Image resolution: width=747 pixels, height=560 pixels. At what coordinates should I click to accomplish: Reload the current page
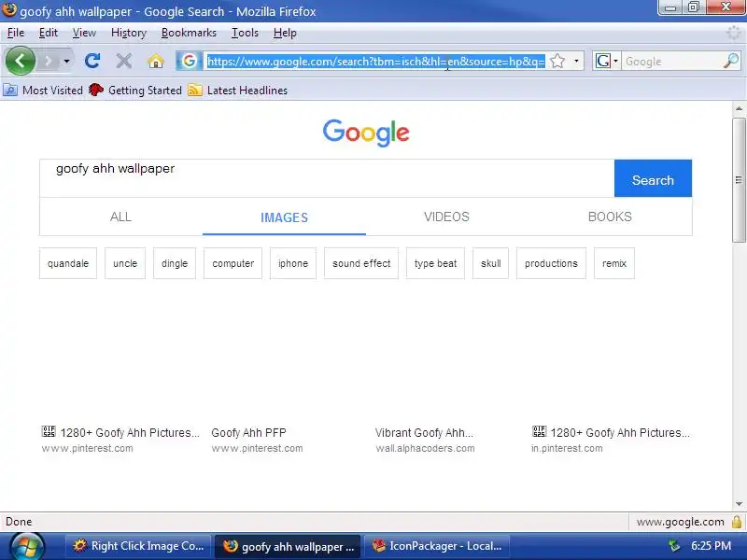point(92,61)
